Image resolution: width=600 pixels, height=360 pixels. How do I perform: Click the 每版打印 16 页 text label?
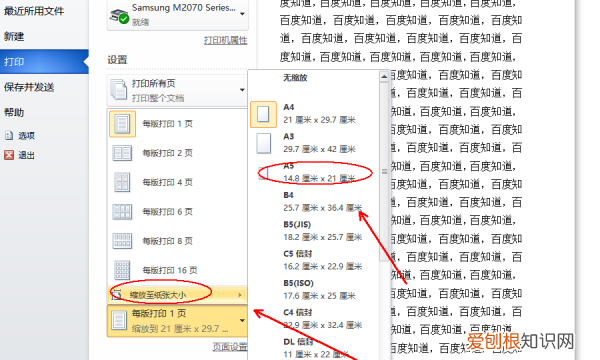(170, 270)
